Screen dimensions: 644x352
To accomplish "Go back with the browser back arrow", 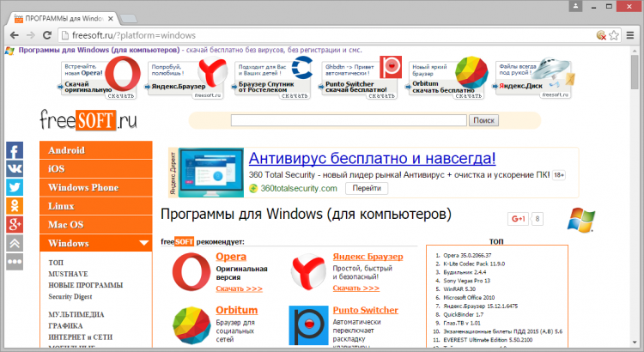I will (15, 35).
